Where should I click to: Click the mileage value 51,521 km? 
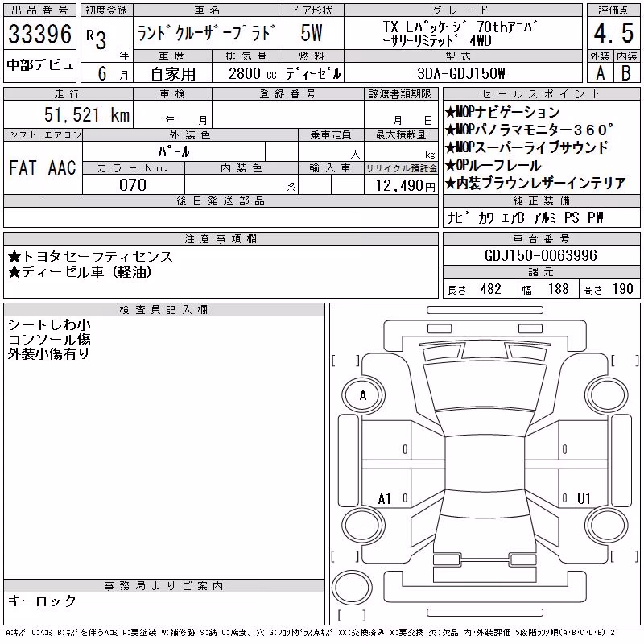pyautogui.click(x=87, y=114)
